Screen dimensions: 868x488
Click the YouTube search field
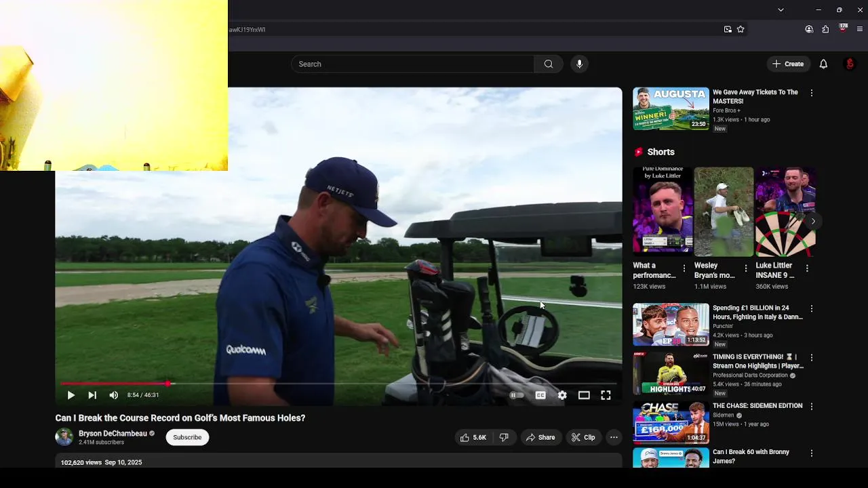413,64
